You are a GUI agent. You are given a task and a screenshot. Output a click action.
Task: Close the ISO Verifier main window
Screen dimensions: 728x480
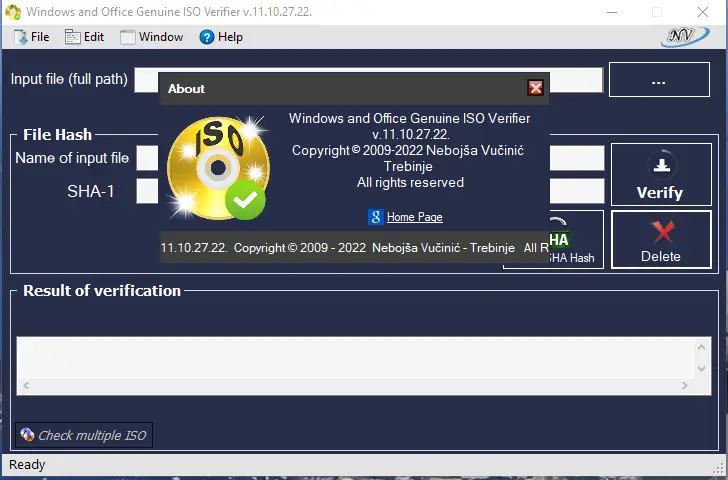pos(703,12)
